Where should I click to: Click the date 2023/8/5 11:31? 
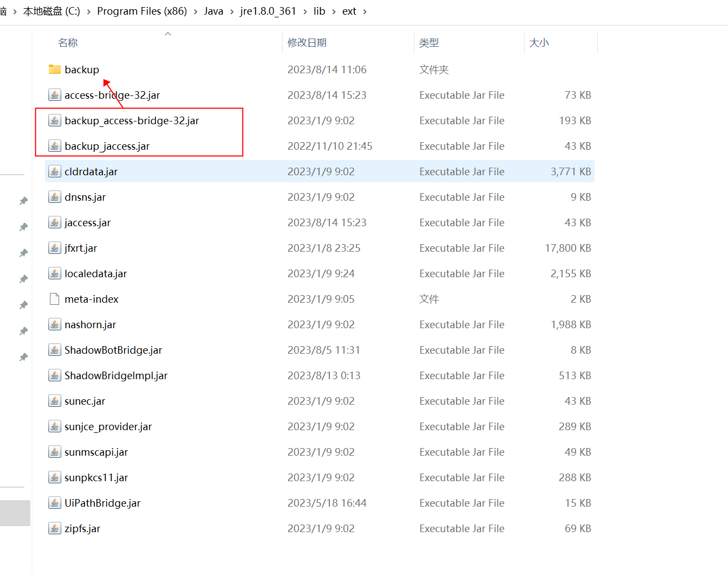(324, 350)
